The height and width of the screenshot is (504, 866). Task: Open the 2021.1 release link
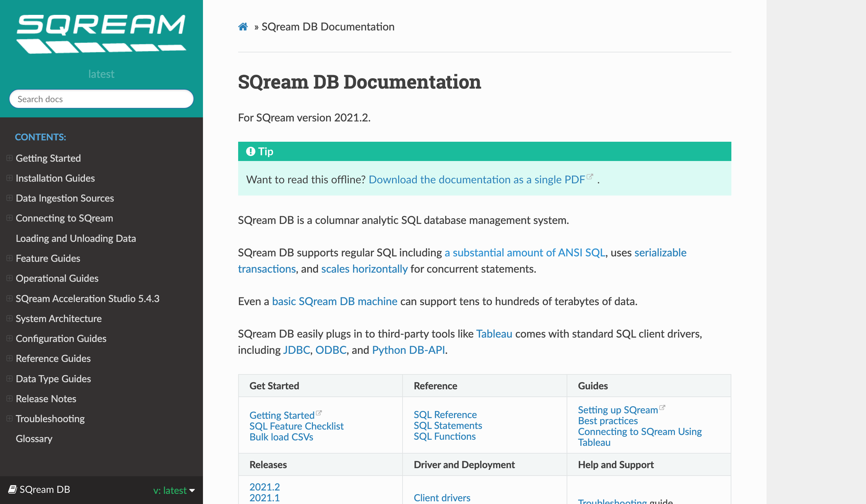pyautogui.click(x=265, y=498)
